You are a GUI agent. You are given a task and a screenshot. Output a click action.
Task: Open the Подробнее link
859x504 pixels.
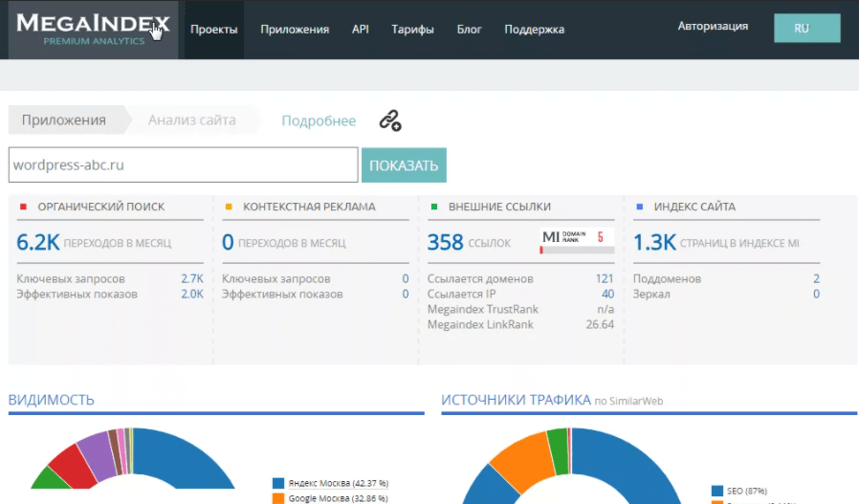pos(319,121)
